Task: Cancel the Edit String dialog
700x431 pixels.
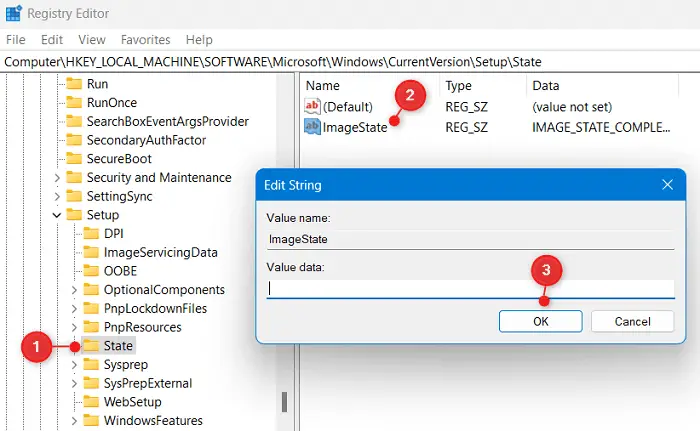Action: pos(632,321)
